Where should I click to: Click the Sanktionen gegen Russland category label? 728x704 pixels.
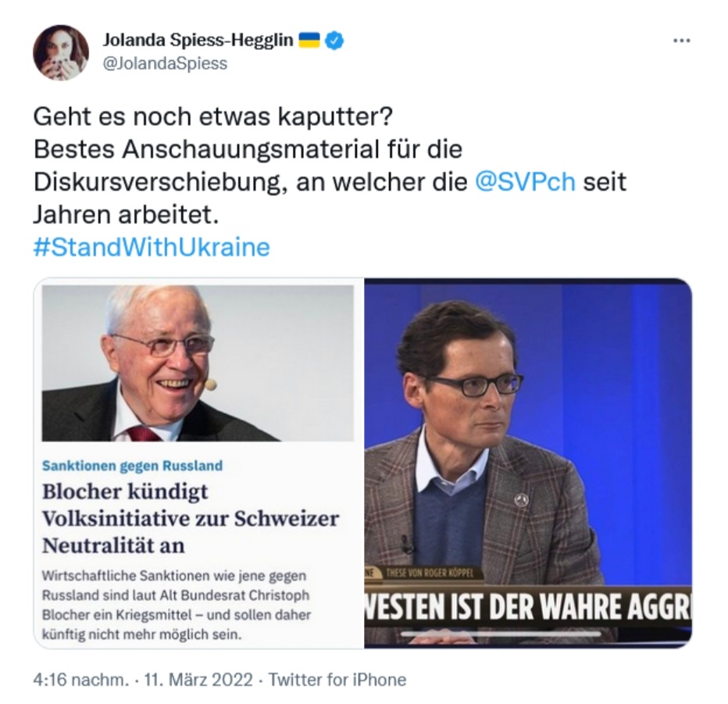[132, 466]
